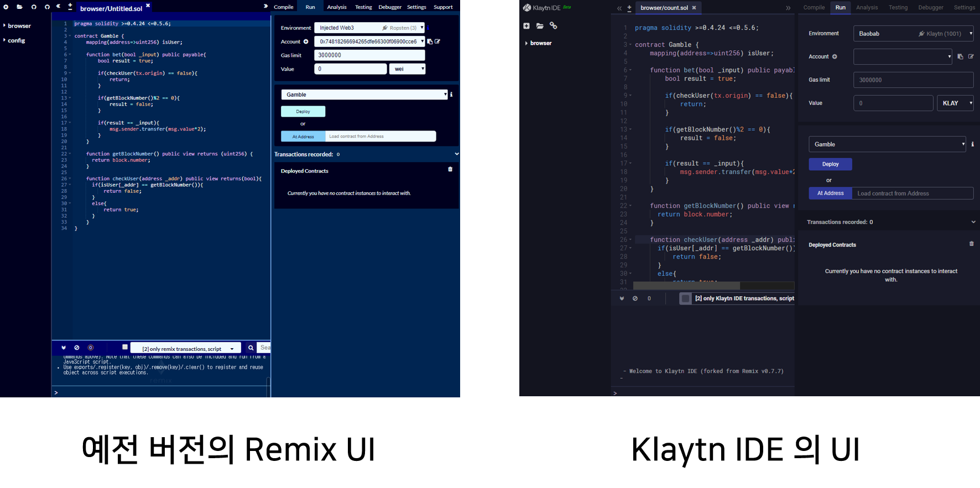980x488 pixels.
Task: Click Remix At Address button
Action: 303,137
